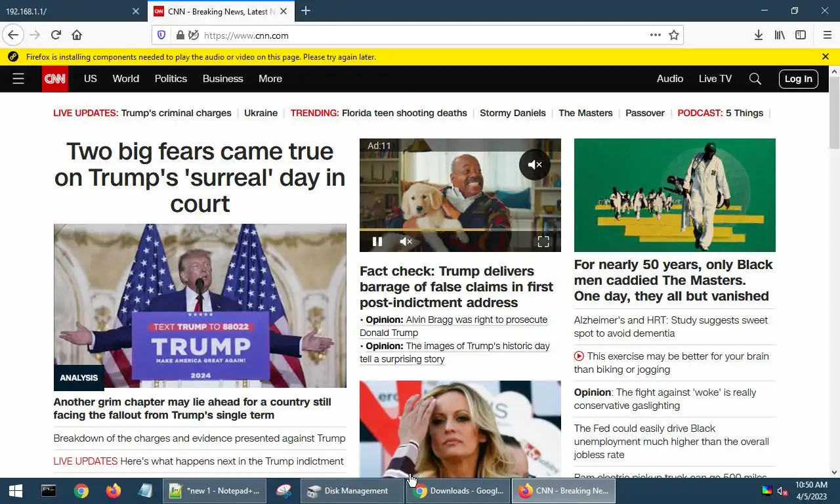This screenshot has height=504, width=840.
Task: Open Masters caddies illustration thumbnail
Action: point(675,195)
